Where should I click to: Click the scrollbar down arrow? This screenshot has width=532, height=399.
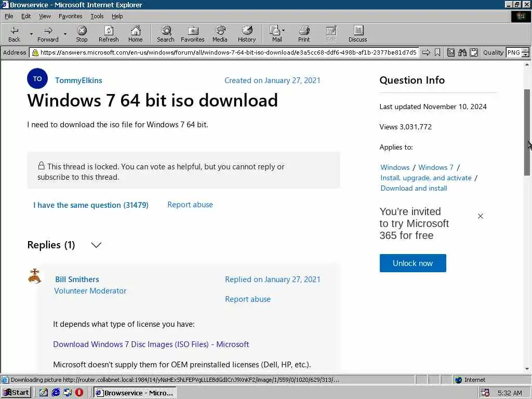coord(527,368)
